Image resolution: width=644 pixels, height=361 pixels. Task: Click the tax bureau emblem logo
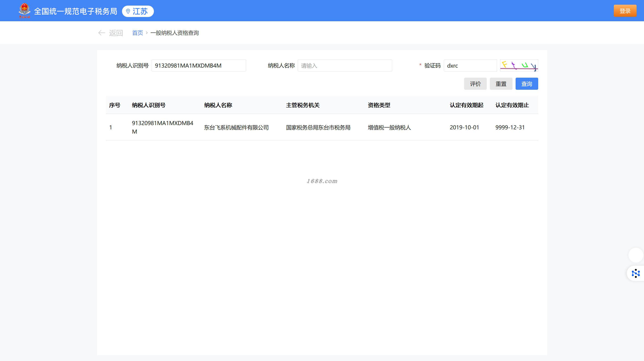coord(24,11)
